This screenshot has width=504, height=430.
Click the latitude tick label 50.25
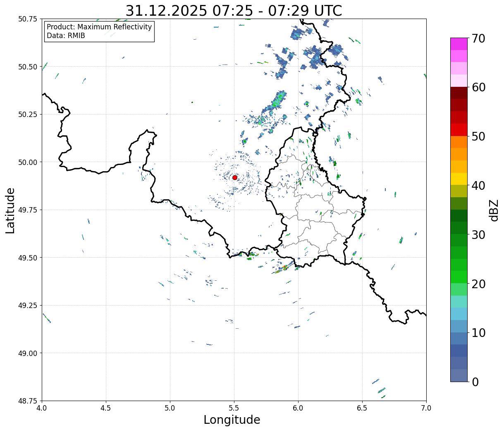pos(28,115)
